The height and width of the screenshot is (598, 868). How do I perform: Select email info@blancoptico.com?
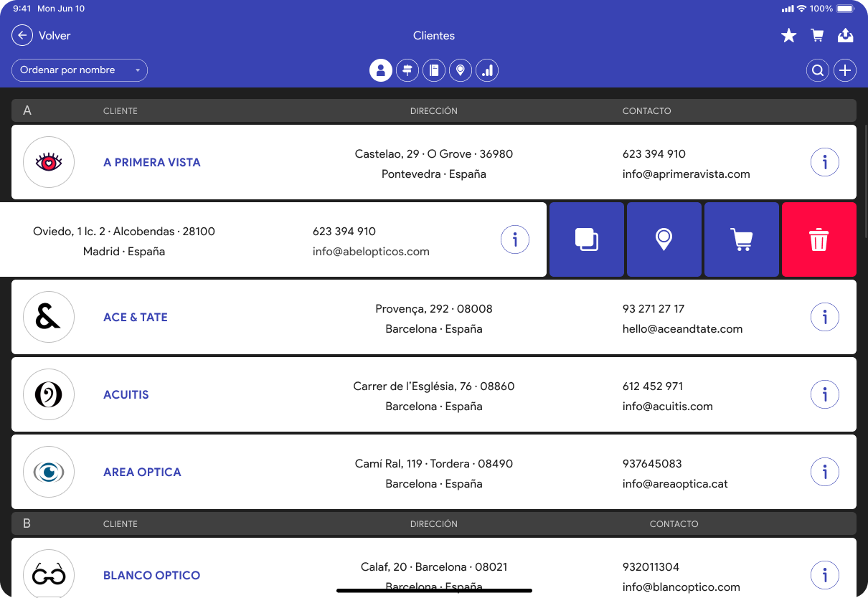pos(681,587)
